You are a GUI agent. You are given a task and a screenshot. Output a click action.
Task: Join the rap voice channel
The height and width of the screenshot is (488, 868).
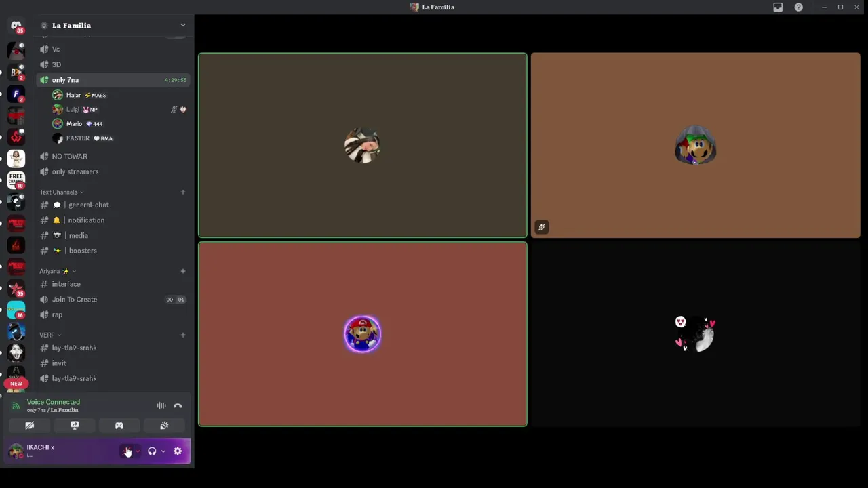pyautogui.click(x=112, y=314)
